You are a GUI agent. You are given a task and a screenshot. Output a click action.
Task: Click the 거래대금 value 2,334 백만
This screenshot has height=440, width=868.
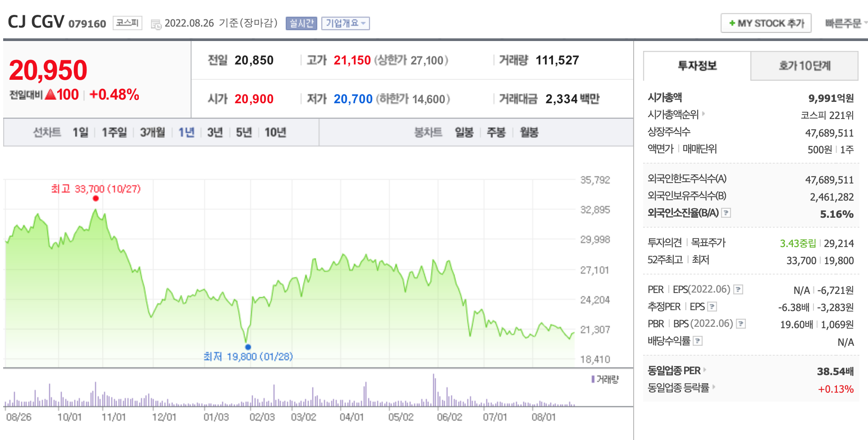(x=572, y=99)
